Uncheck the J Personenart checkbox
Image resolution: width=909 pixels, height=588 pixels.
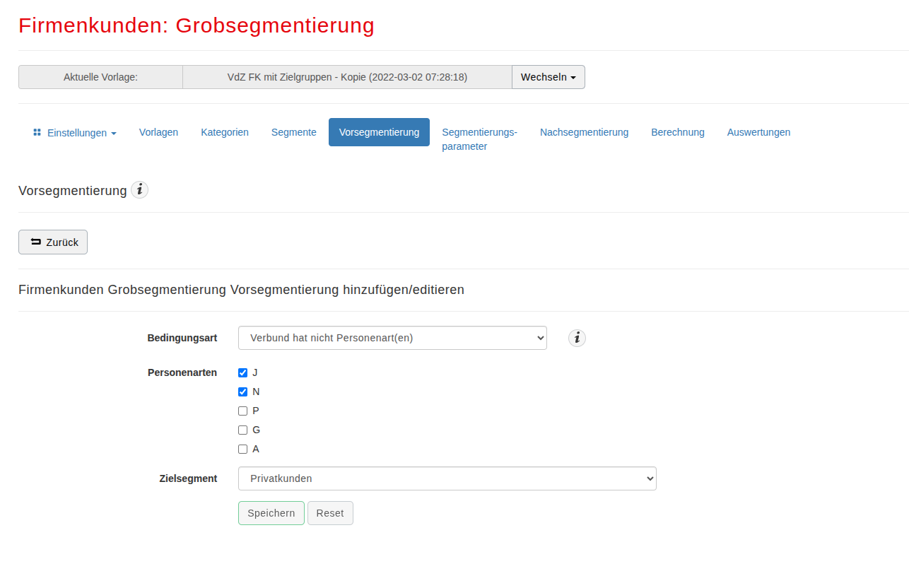coord(242,372)
